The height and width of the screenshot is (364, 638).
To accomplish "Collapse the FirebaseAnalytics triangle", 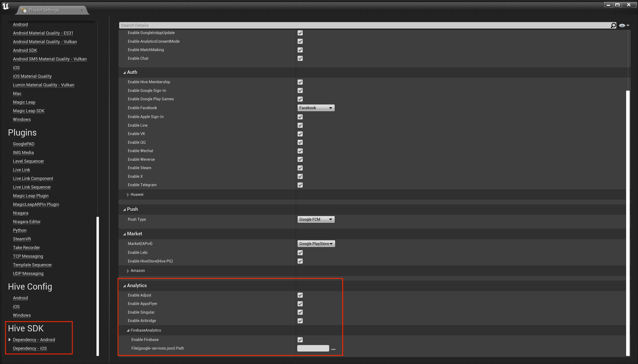I will tap(128, 330).
